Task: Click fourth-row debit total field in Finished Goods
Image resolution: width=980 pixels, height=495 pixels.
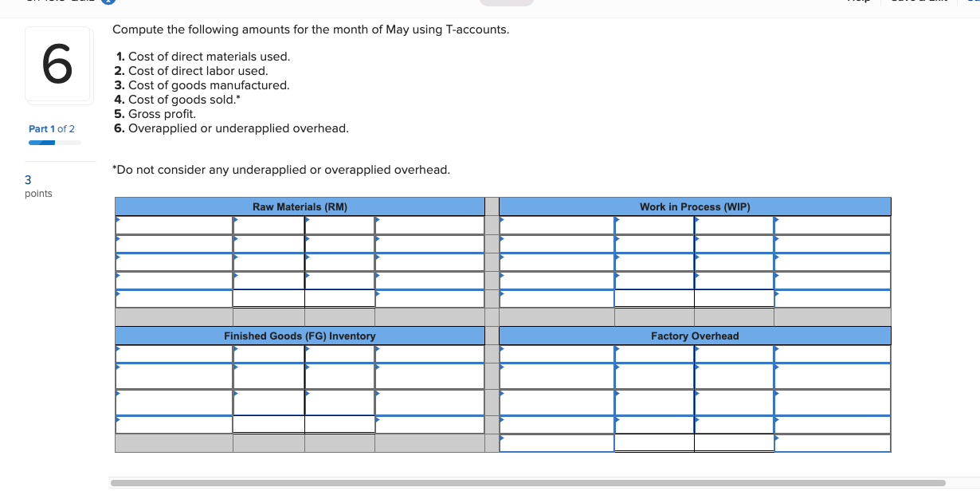Action: click(269, 425)
